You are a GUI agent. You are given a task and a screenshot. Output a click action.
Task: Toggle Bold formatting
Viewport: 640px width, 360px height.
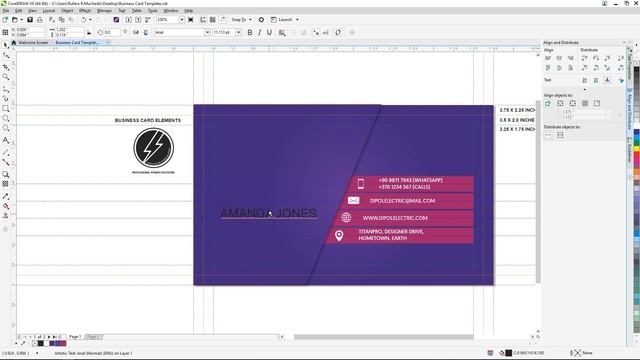click(250, 32)
